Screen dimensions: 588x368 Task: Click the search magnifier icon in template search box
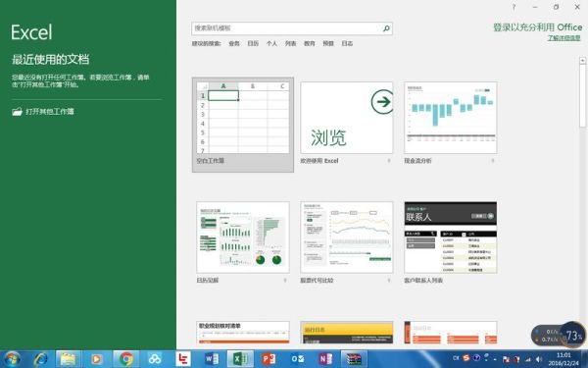point(386,28)
